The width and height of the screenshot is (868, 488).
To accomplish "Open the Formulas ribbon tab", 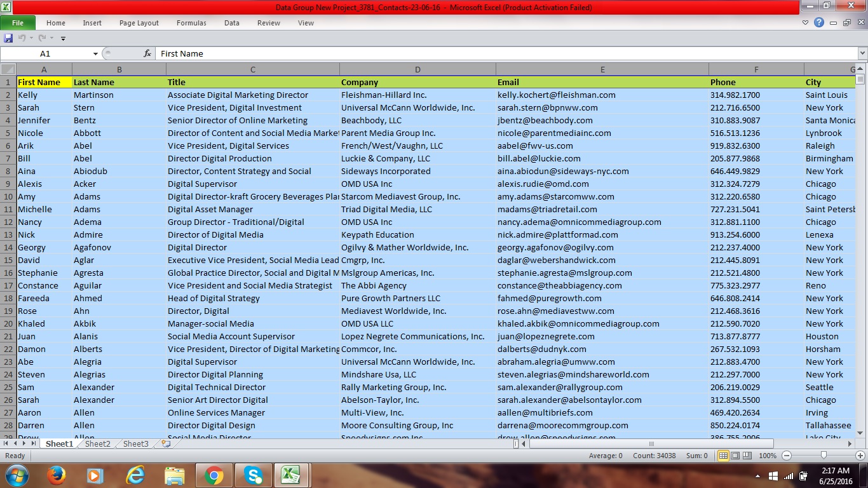I will 191,23.
